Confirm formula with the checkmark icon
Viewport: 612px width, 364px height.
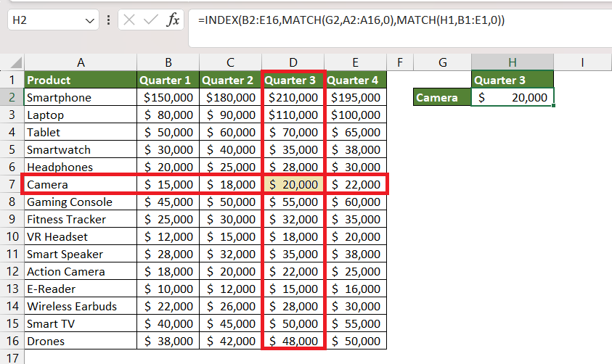click(151, 20)
